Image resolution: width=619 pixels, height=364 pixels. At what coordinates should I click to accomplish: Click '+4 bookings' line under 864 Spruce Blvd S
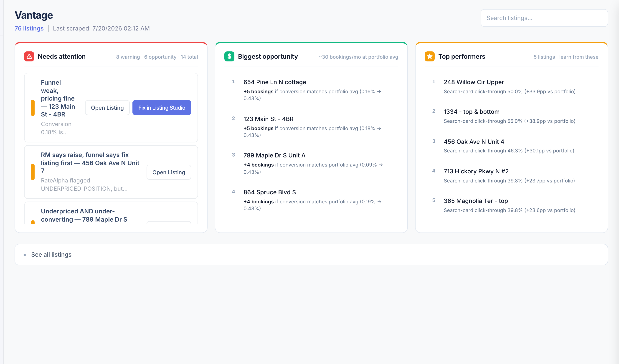click(x=312, y=205)
